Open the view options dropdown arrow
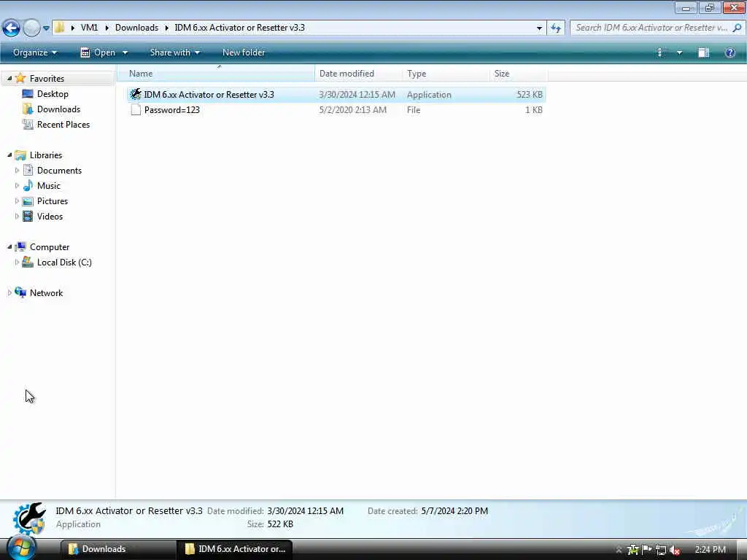The height and width of the screenshot is (560, 747). point(679,52)
